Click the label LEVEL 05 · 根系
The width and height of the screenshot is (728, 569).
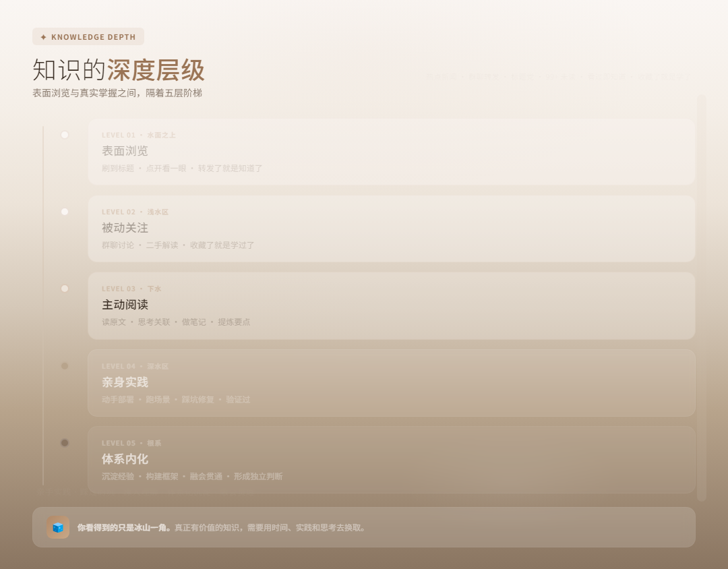(131, 443)
